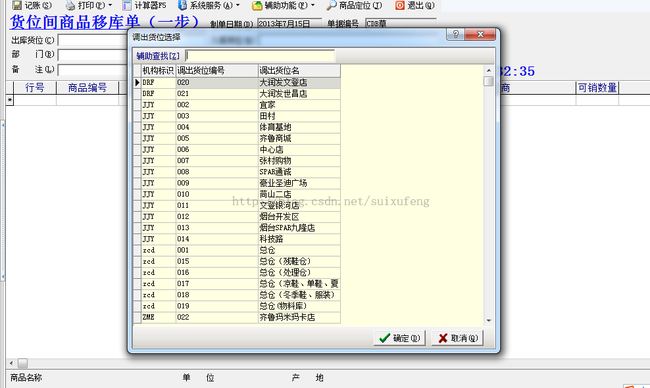Click the 备注 input field
This screenshot has height=388, width=650.
point(92,70)
